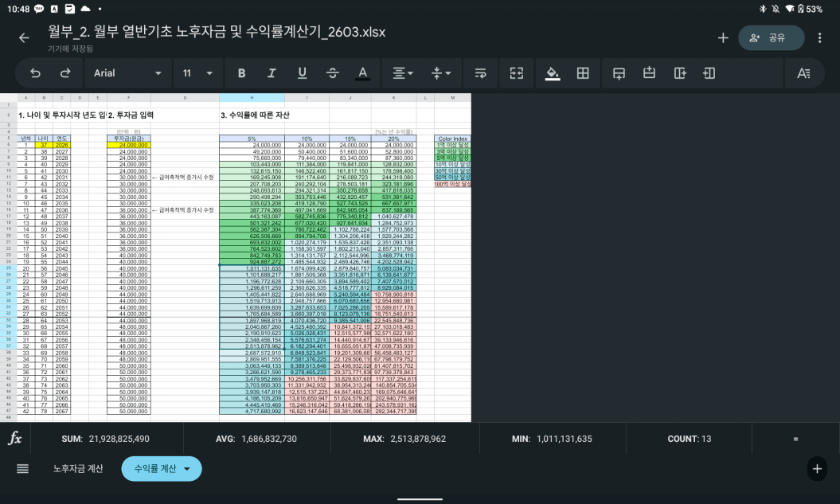Select cell with value 1,040,627,478
This screenshot has width=840, height=504.
(394, 217)
